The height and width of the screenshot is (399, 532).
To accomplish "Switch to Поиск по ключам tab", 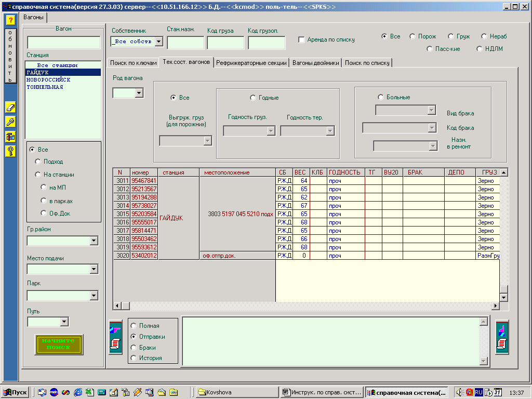I will click(133, 63).
